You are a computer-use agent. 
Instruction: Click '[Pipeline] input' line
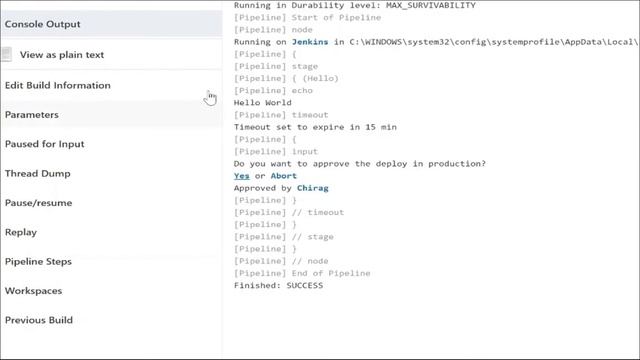pyautogui.click(x=276, y=151)
